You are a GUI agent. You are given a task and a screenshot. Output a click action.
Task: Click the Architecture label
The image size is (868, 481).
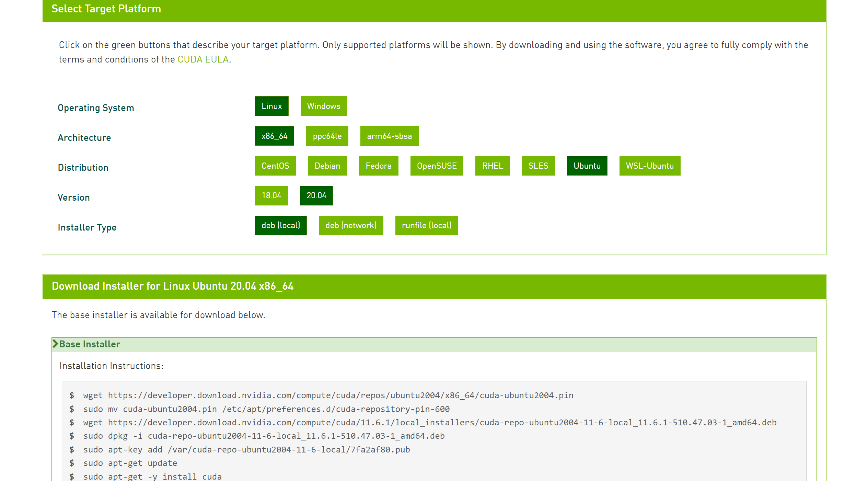click(84, 138)
